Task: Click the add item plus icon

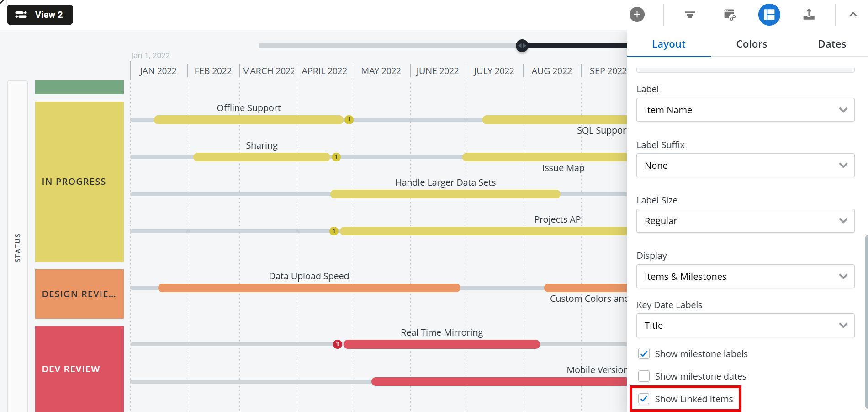Action: point(637,15)
